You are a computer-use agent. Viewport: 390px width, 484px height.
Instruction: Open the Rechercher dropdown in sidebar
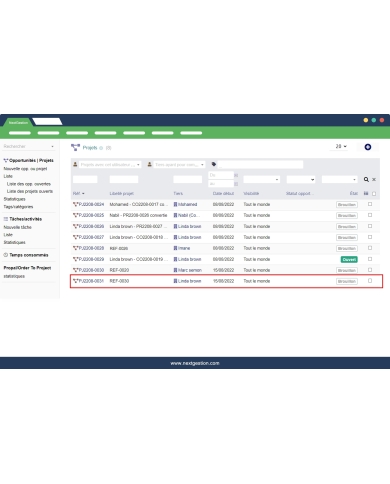pos(29,146)
